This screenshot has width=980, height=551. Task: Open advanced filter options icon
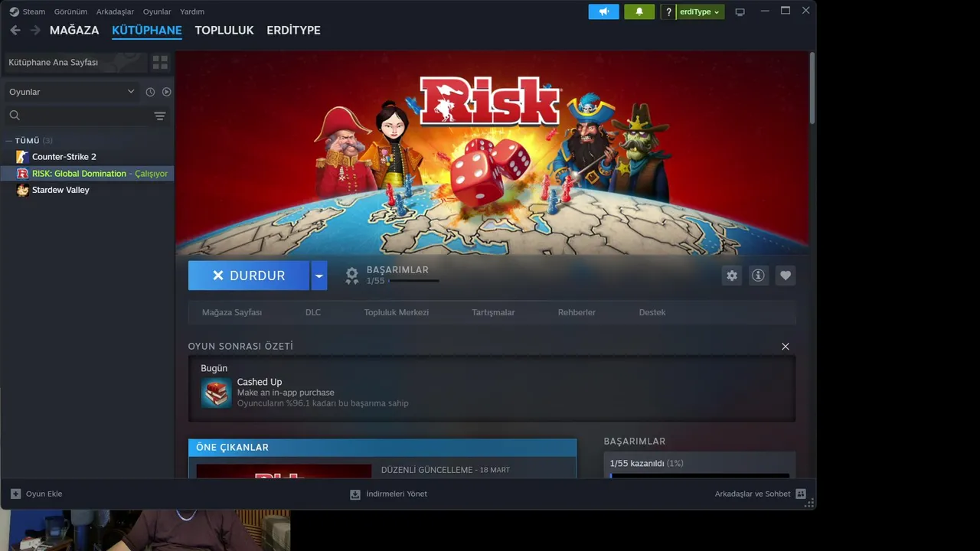160,116
